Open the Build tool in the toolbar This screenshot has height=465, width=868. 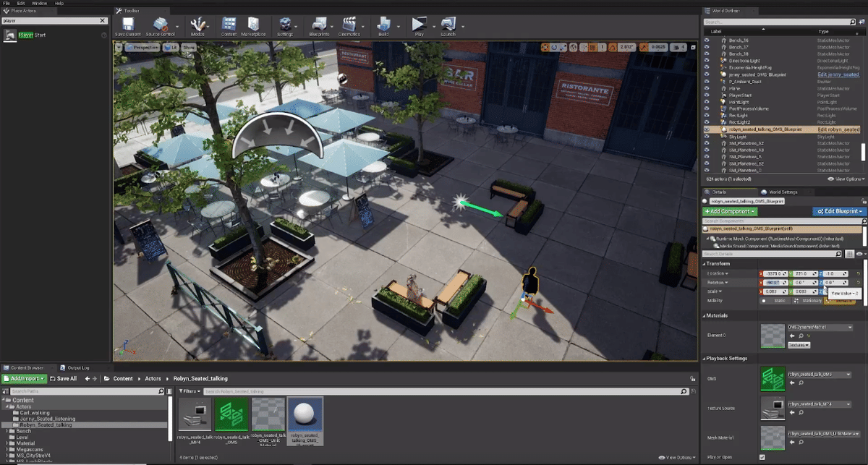coord(384,25)
